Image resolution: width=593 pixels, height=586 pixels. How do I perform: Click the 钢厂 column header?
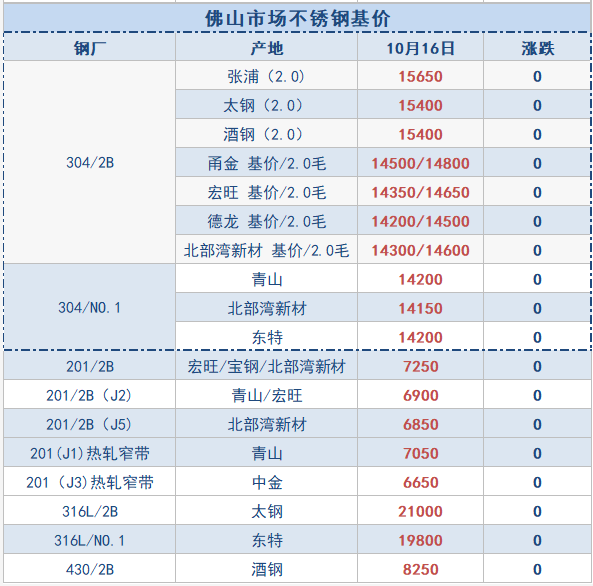coord(90,48)
